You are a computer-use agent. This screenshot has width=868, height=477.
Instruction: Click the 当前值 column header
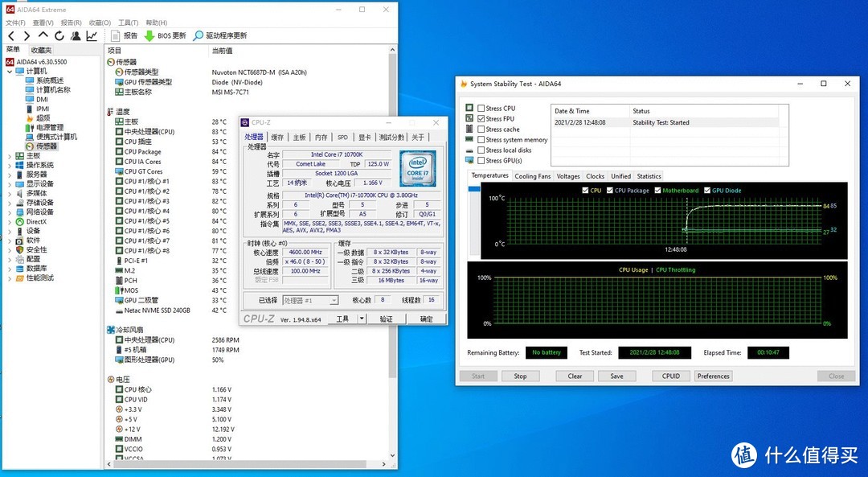click(x=222, y=51)
